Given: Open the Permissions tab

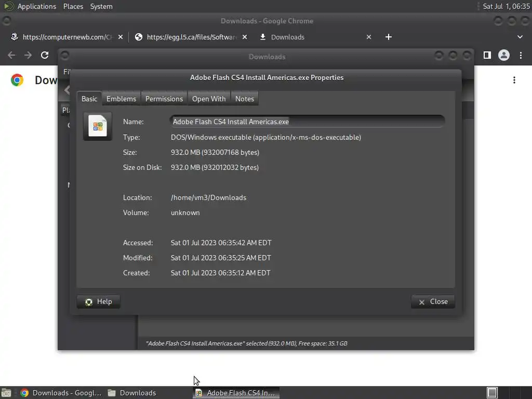Looking at the screenshot, I should click(164, 99).
